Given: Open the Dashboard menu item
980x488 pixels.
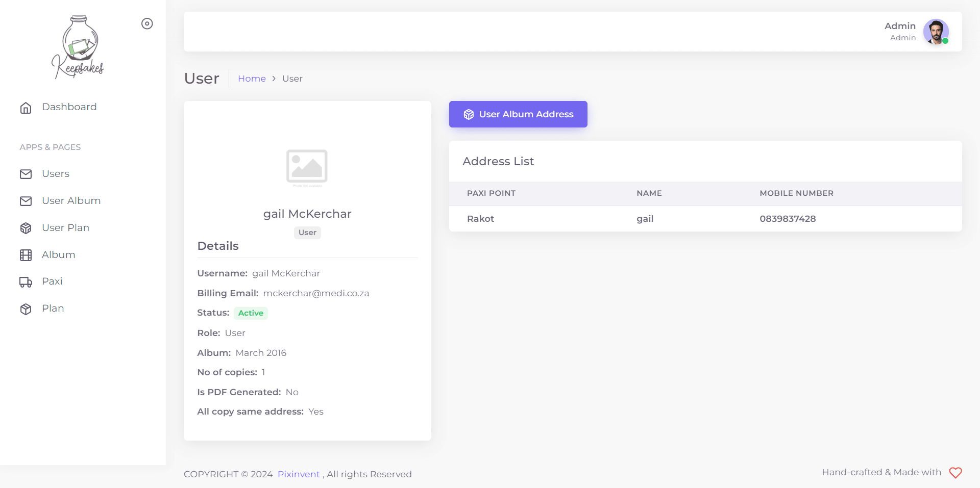Looking at the screenshot, I should (69, 107).
